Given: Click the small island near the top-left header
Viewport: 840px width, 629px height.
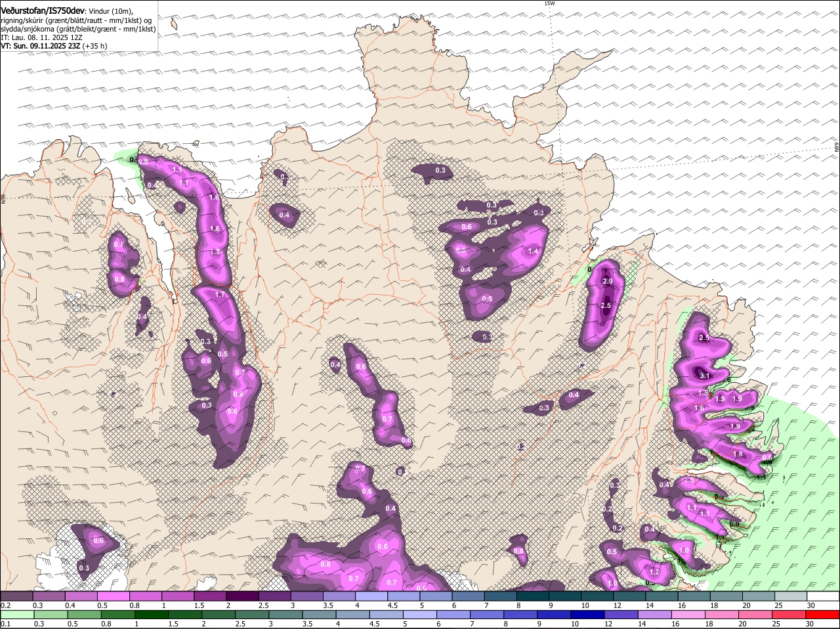Looking at the screenshot, I should pyautogui.click(x=173, y=24).
